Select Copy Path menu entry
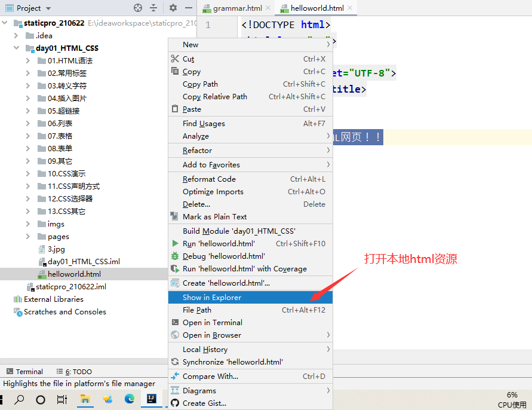Screen dimensions: 532x410 (x=250, y=84)
